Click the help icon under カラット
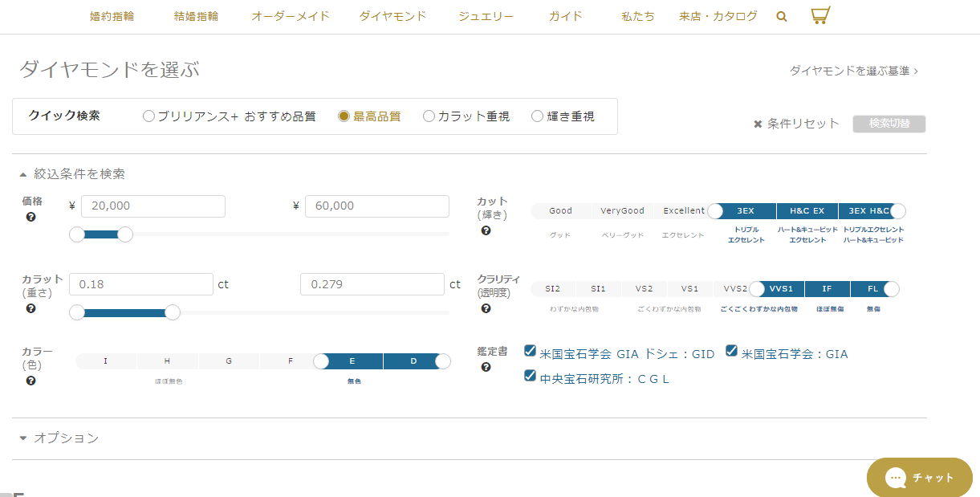The width and height of the screenshot is (980, 497). click(30, 308)
